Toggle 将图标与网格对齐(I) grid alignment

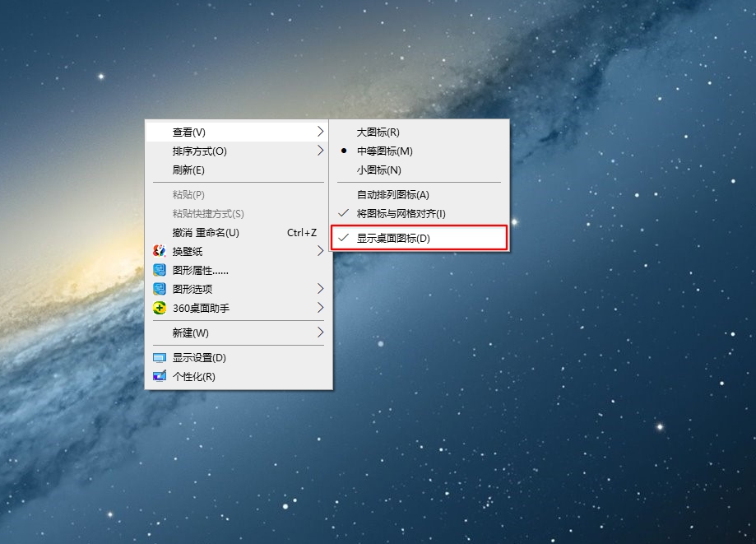click(419, 214)
